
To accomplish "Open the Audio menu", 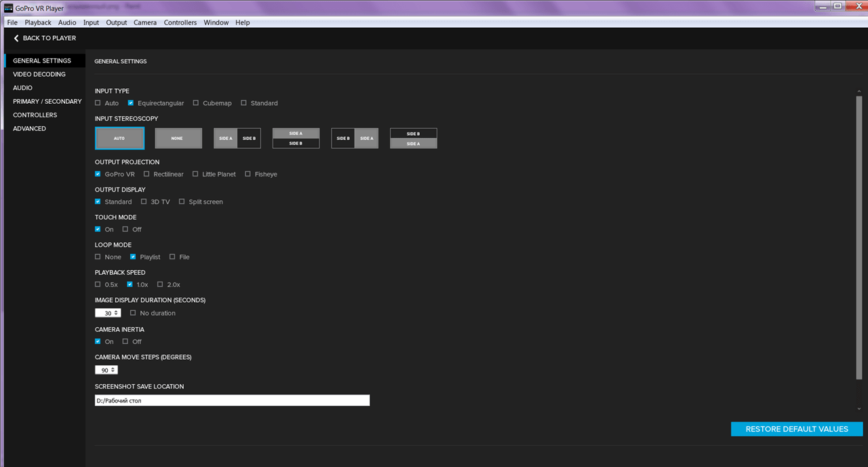I will click(67, 22).
